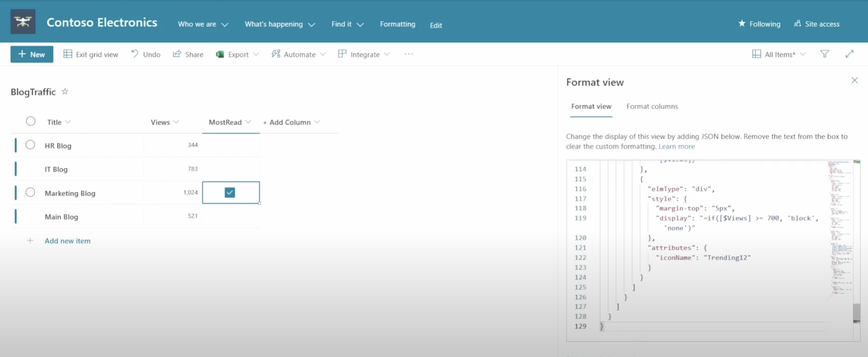
Task: Open Views column header dropdown
Action: (176, 122)
